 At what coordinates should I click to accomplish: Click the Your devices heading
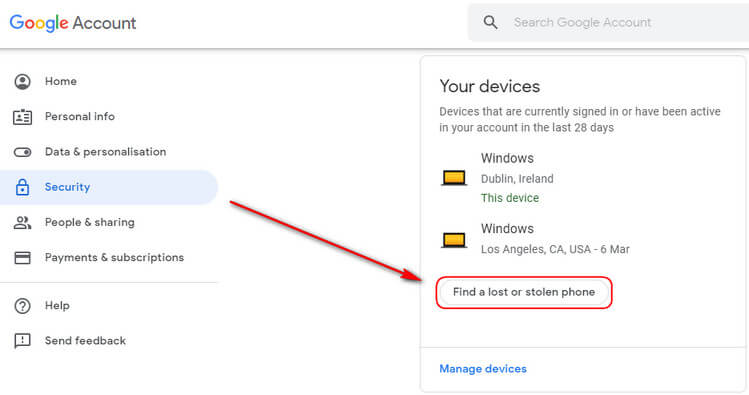[x=490, y=86]
